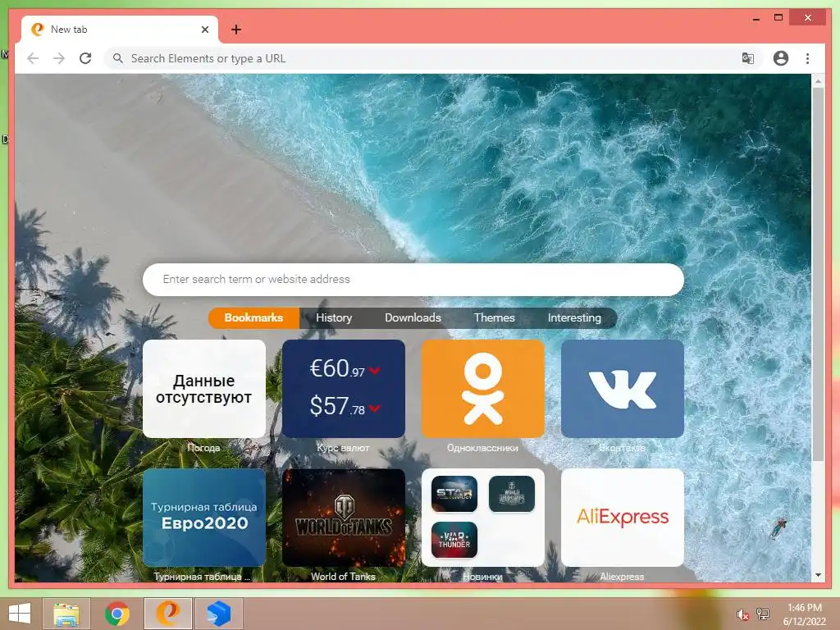The width and height of the screenshot is (840, 630).
Task: Click the Star Conflict game icon
Action: click(454, 493)
